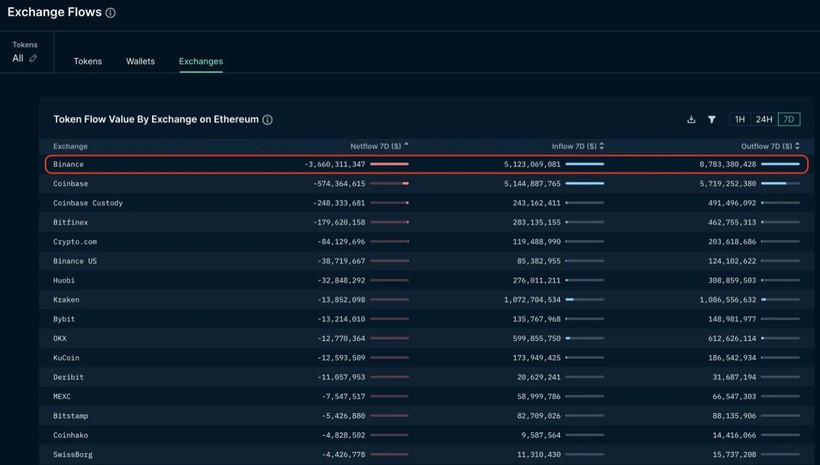
Task: Click Deribit outflow value 31,687,194
Action: click(x=734, y=377)
